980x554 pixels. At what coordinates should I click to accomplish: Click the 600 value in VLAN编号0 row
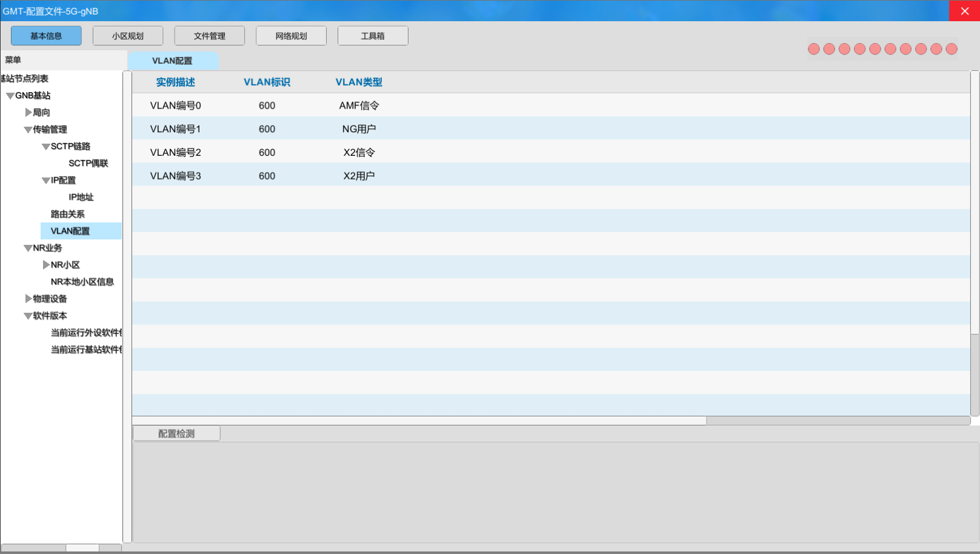267,105
